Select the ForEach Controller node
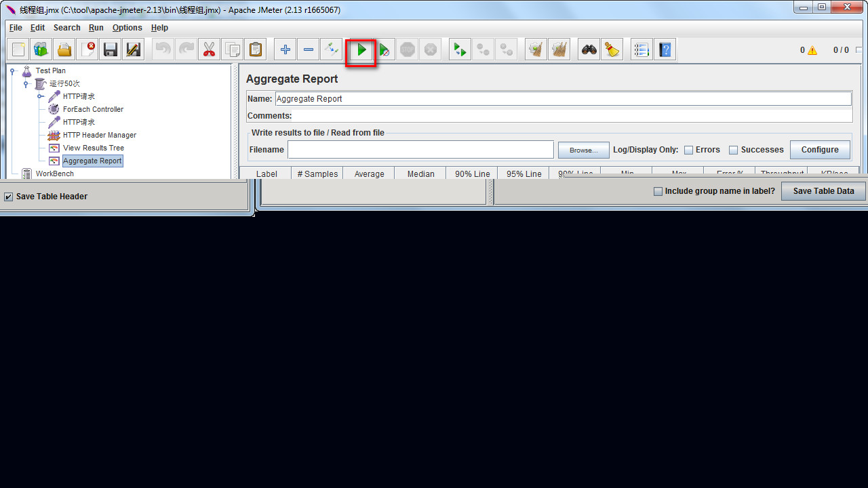 point(93,109)
